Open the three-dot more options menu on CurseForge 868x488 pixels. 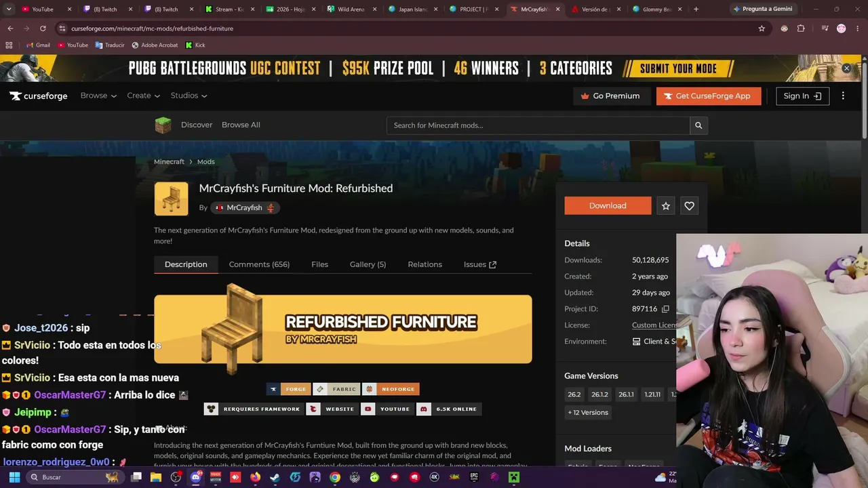pos(843,96)
